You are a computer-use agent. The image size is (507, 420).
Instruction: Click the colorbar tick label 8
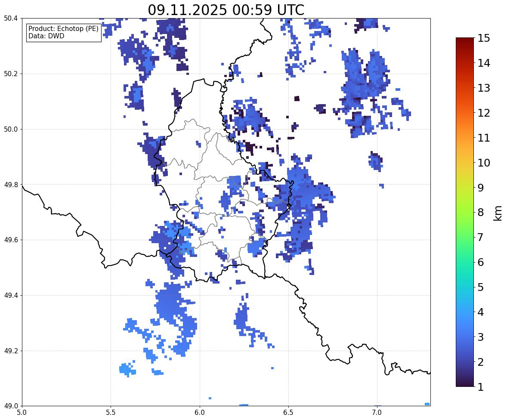pos(481,213)
